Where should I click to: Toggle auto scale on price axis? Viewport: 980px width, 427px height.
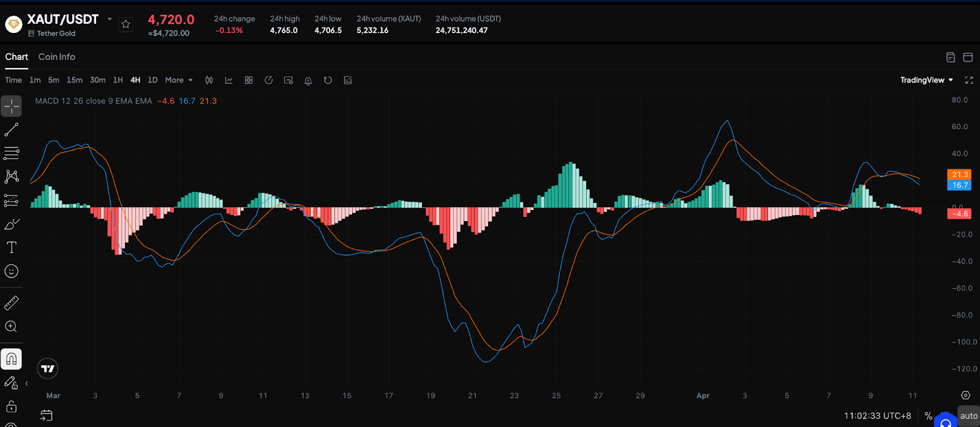968,416
